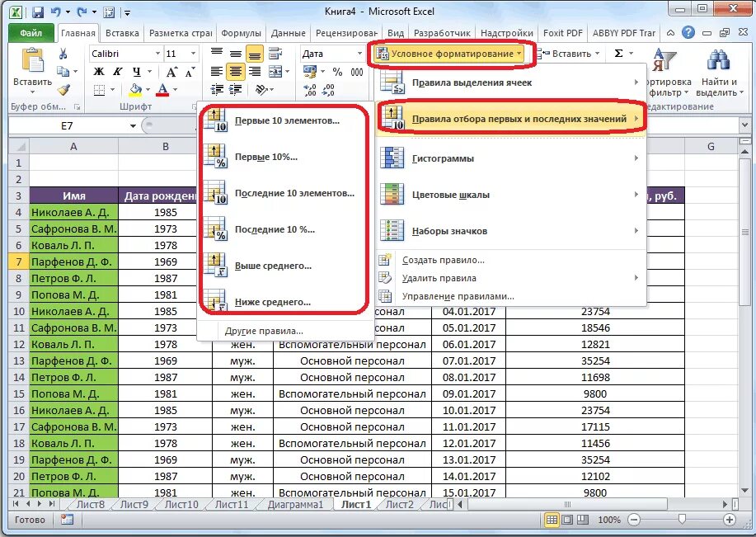Choose Удалить правила menu entry
Screen dimensions: 756x537
point(510,278)
